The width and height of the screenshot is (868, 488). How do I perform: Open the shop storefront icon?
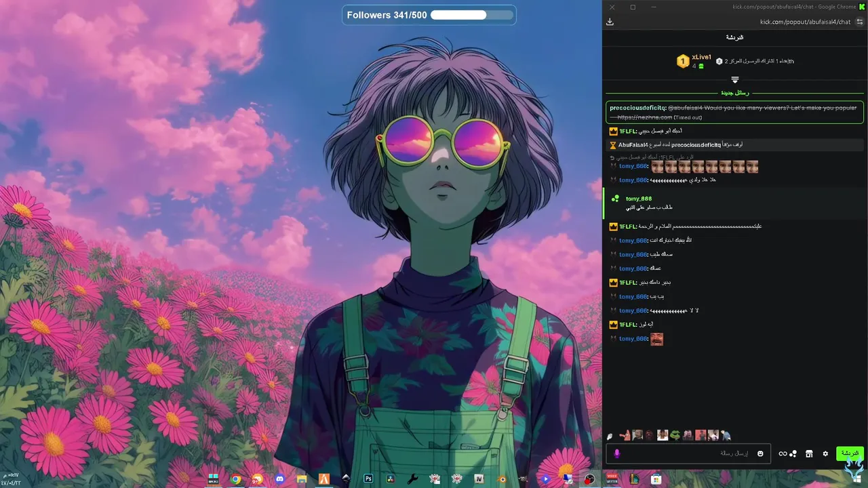point(809,453)
